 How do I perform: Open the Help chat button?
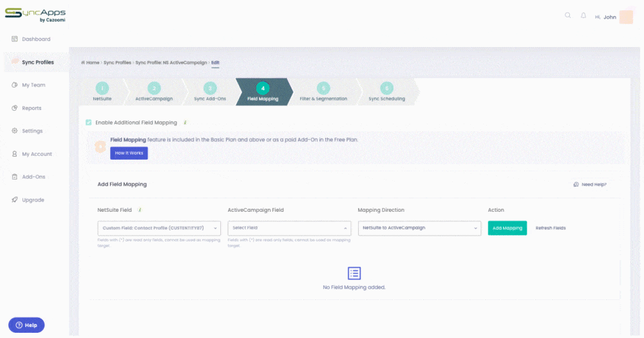[26, 325]
